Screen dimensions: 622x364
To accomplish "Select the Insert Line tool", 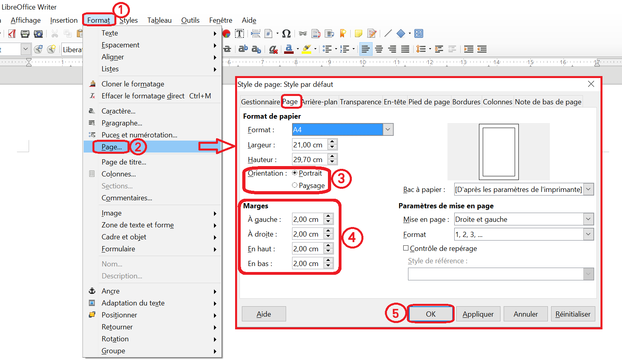I will tap(388, 33).
